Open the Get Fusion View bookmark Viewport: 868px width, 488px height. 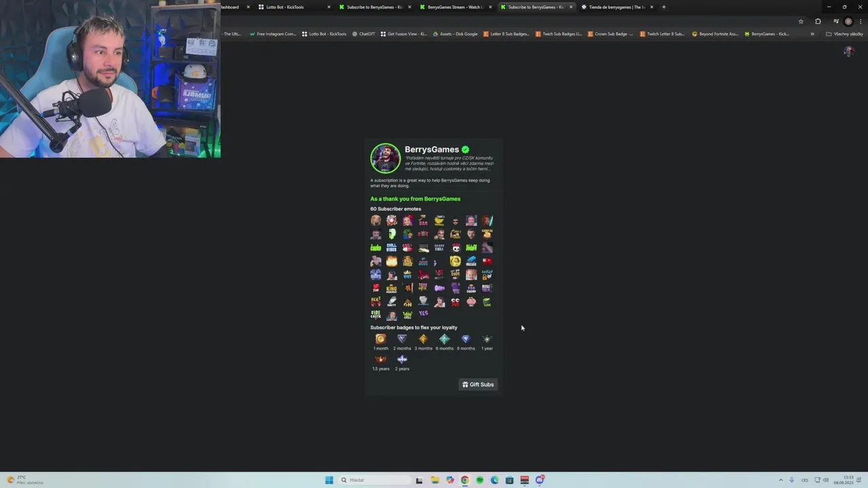tap(403, 34)
